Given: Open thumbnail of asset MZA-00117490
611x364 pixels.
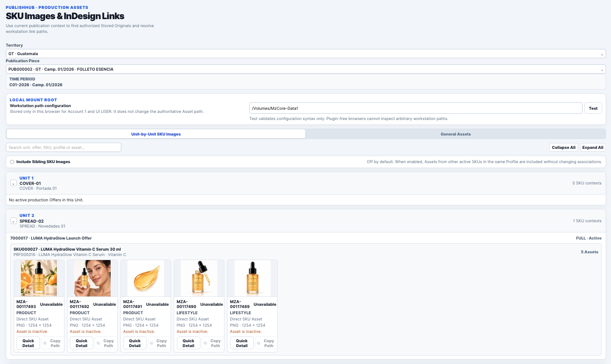Looking at the screenshot, I should click(199, 278).
